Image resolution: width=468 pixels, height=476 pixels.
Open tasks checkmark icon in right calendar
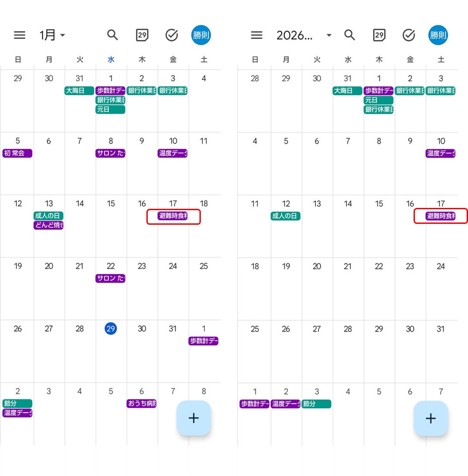point(409,35)
